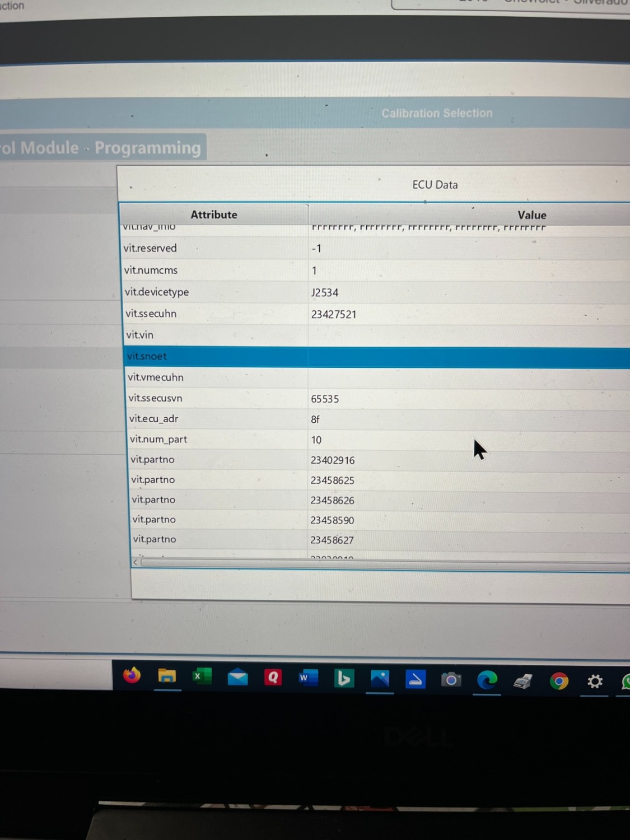Screen dimensions: 630x840
Task: Open the Mail app icon
Action: point(237,677)
